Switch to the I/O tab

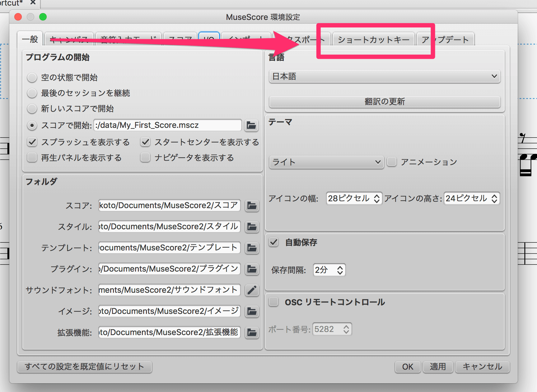(209, 39)
